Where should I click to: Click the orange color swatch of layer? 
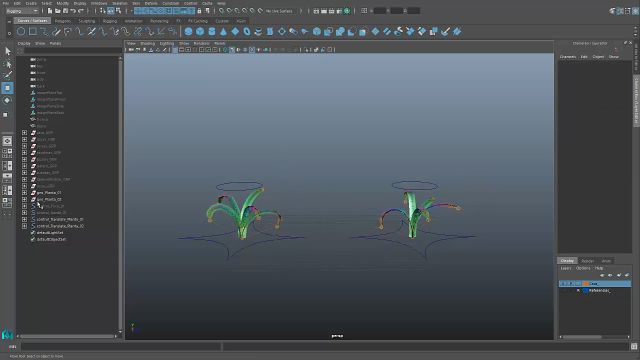click(586, 283)
